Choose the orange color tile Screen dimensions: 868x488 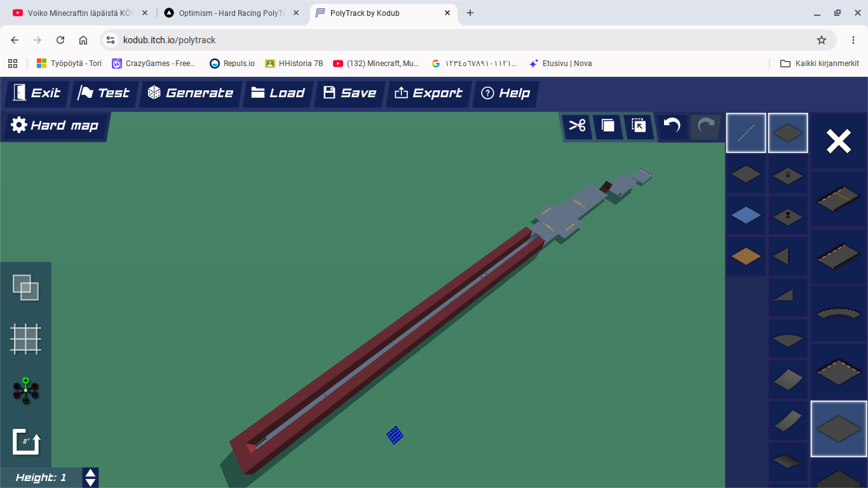click(746, 256)
